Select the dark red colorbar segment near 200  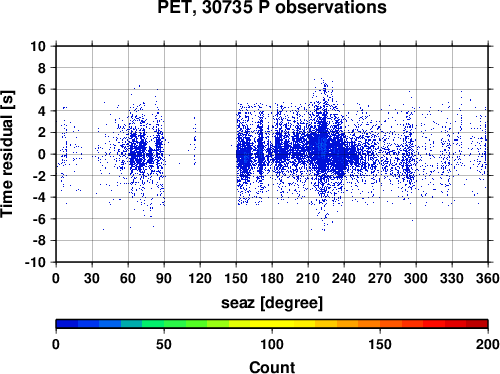click(x=477, y=324)
